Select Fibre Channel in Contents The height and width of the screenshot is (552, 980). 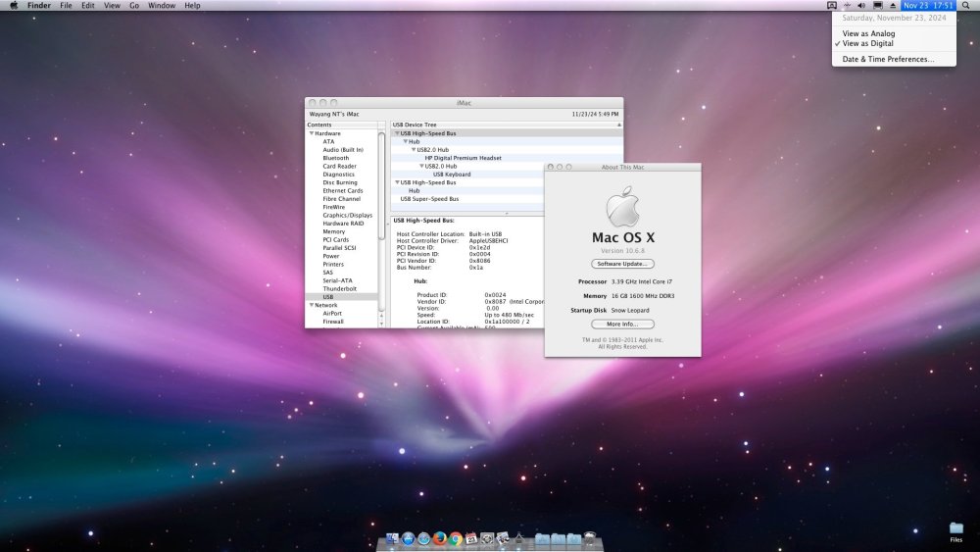coord(341,199)
